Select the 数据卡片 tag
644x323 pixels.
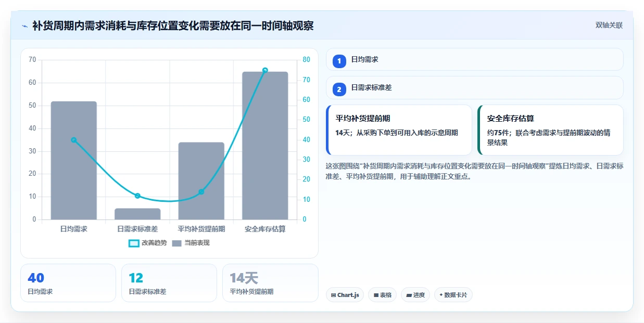click(x=453, y=295)
